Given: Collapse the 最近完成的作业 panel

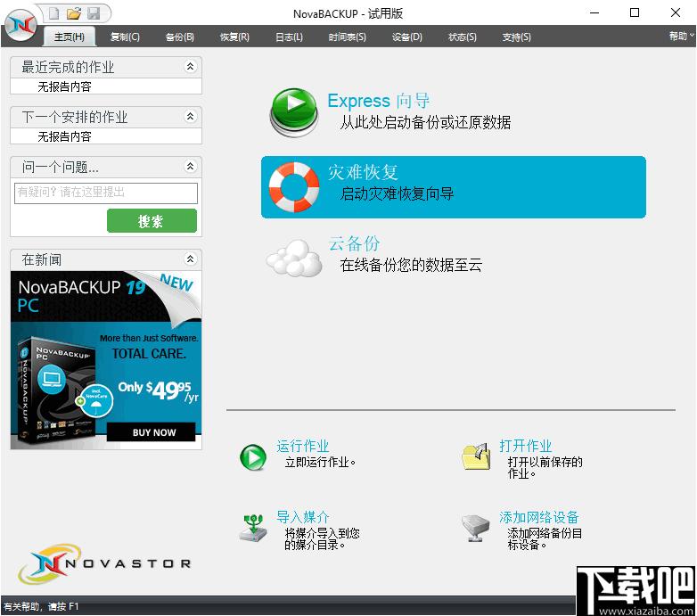Looking at the screenshot, I should [190, 67].
